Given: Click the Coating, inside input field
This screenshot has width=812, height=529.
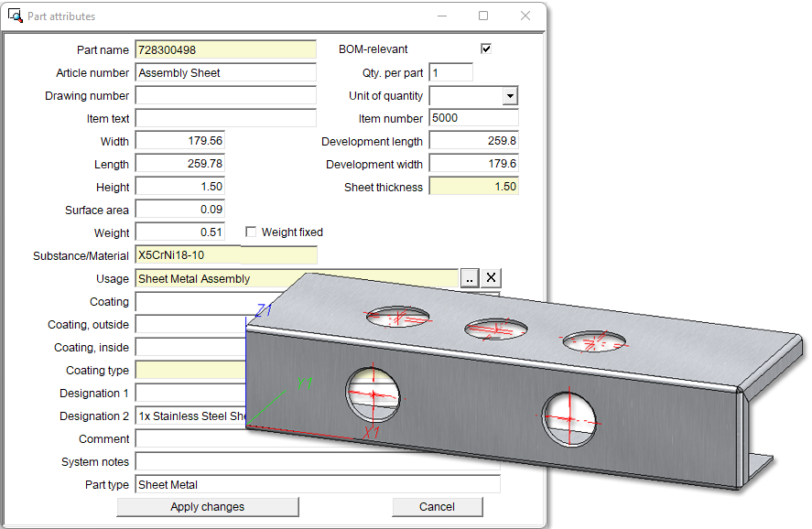Looking at the screenshot, I should pos(190,347).
